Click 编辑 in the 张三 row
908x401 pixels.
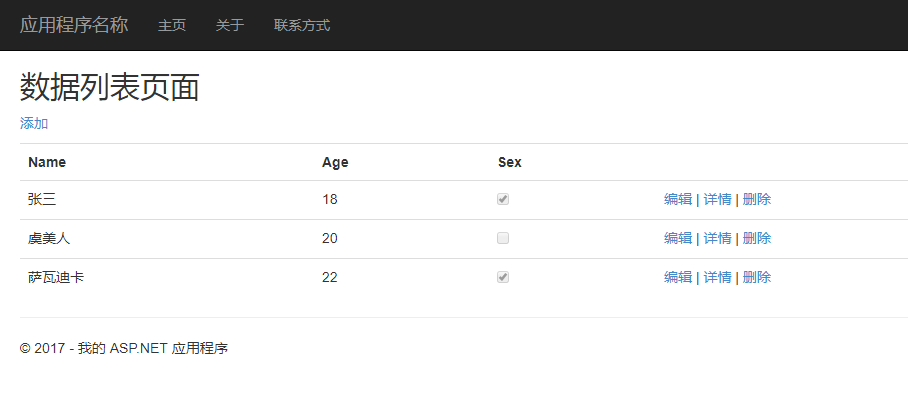(x=678, y=199)
